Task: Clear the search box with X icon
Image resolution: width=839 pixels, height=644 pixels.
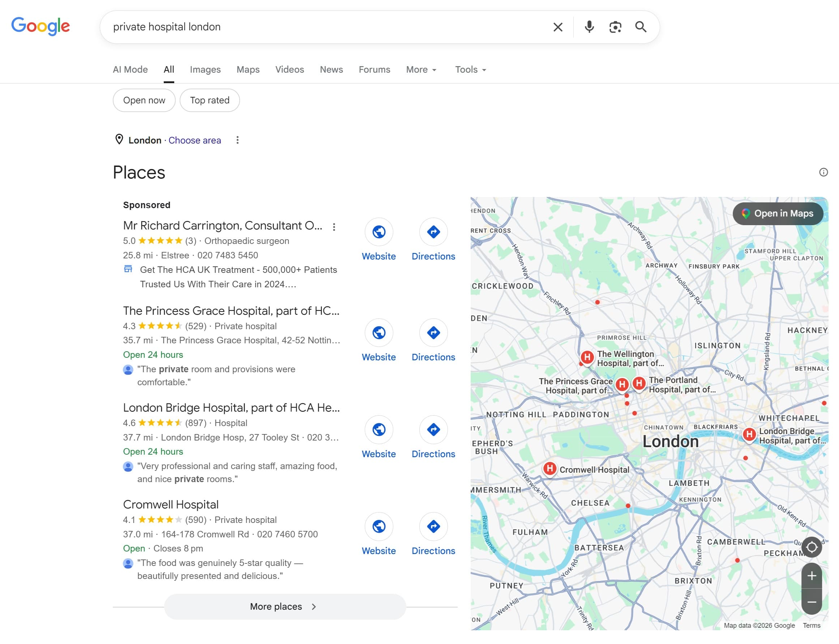Action: (x=557, y=27)
